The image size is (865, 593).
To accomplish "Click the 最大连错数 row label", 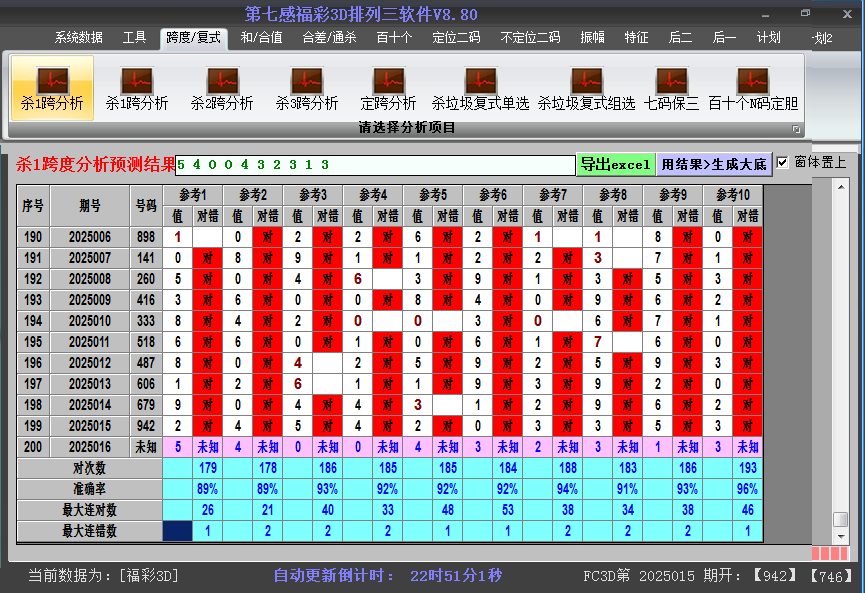I will (89, 531).
